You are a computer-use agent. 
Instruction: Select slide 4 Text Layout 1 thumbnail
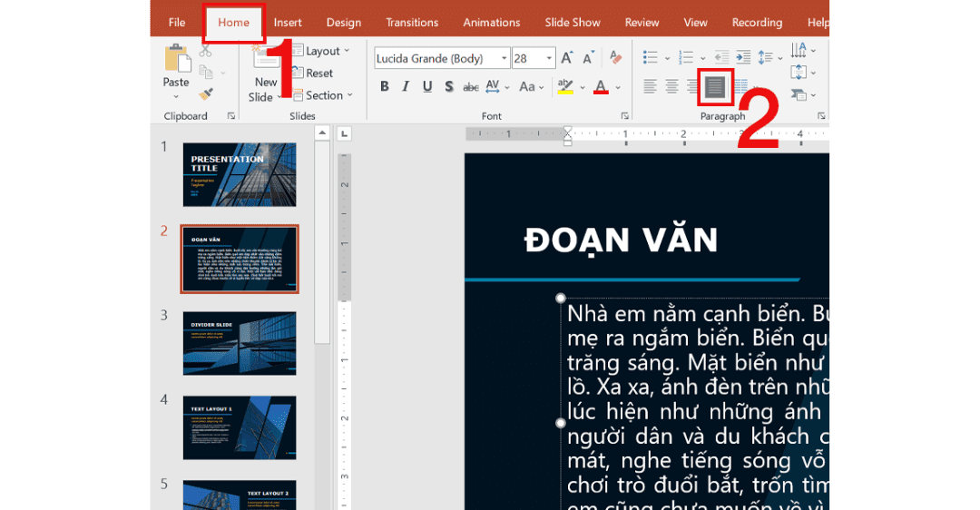point(240,427)
